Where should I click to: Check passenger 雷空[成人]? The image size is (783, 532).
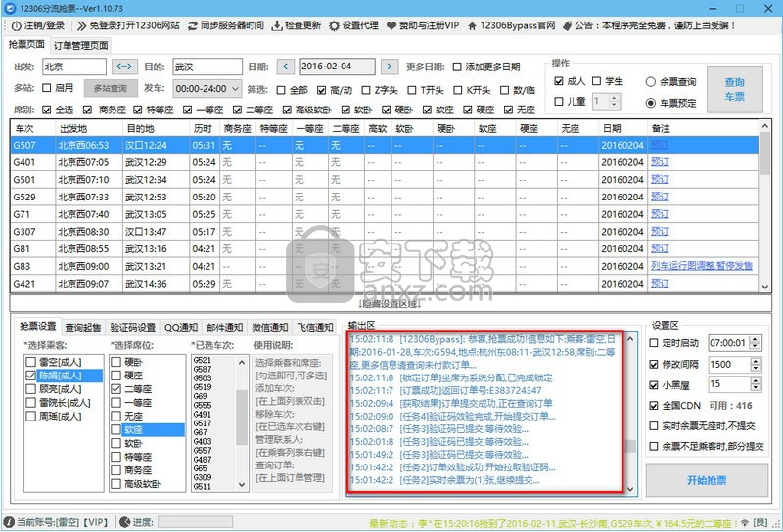tap(30, 362)
